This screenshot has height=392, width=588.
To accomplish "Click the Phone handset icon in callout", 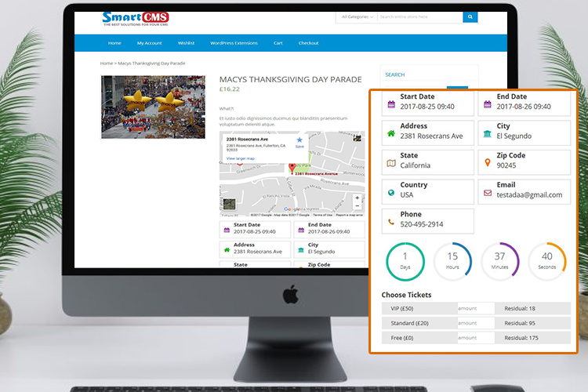I will (391, 223).
